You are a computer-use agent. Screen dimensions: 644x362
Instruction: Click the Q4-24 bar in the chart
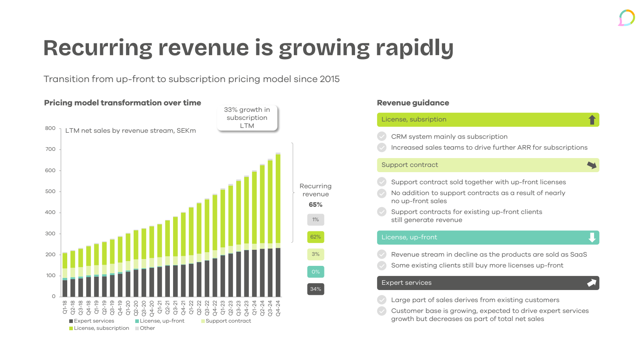coord(278,225)
